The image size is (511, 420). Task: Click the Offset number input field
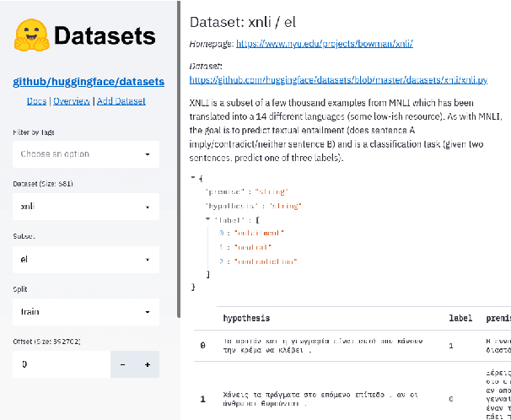coord(61,364)
